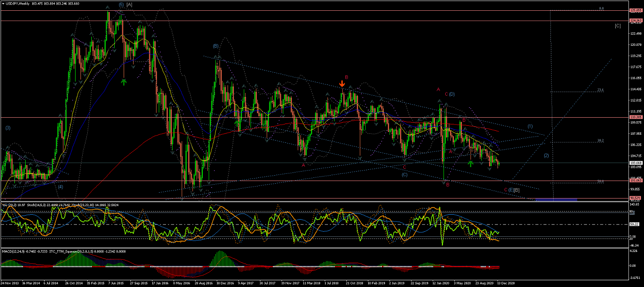This screenshot has height=287, width=644.
Task: Click the (4) wave label
Action: [x=60, y=186]
